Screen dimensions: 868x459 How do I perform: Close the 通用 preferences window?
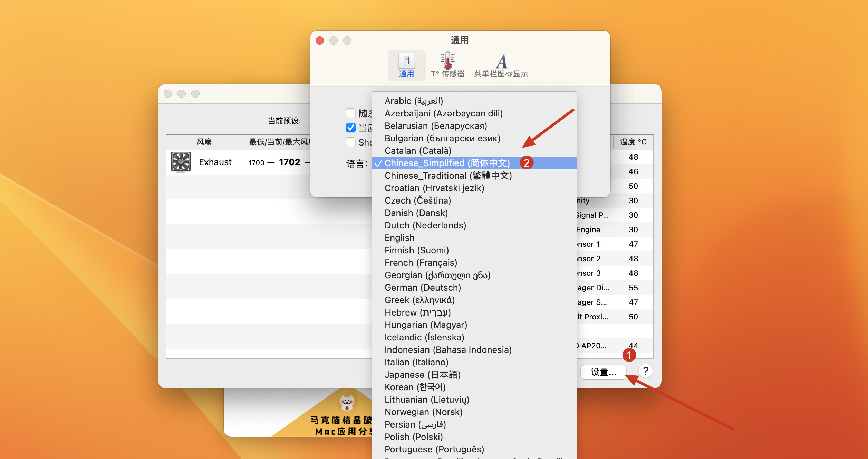pyautogui.click(x=320, y=40)
